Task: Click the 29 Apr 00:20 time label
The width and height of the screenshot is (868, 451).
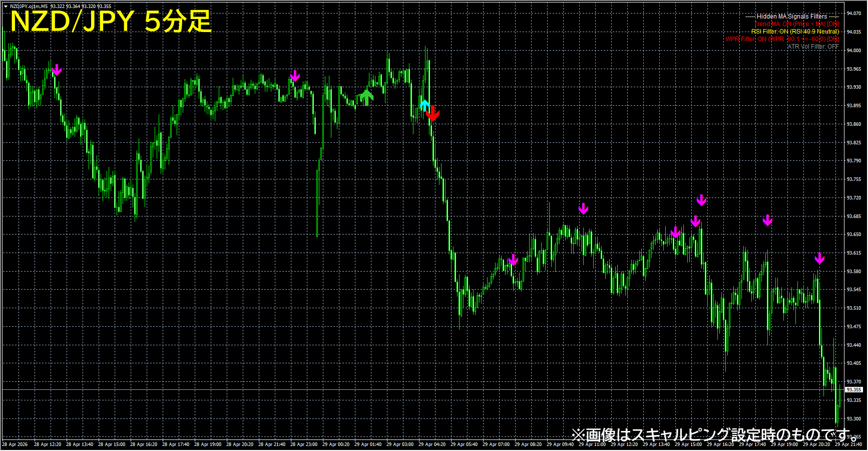Action: (x=336, y=444)
